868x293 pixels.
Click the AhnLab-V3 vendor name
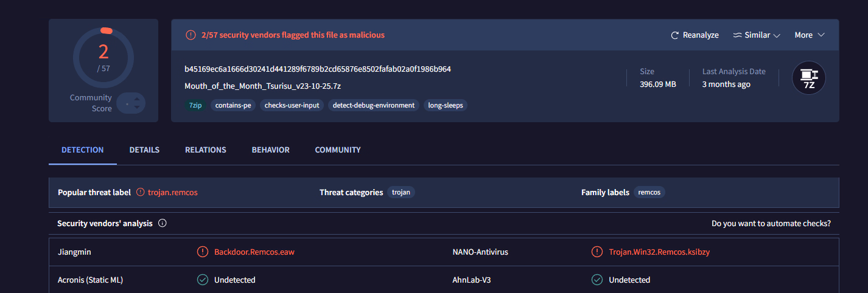pos(473,280)
